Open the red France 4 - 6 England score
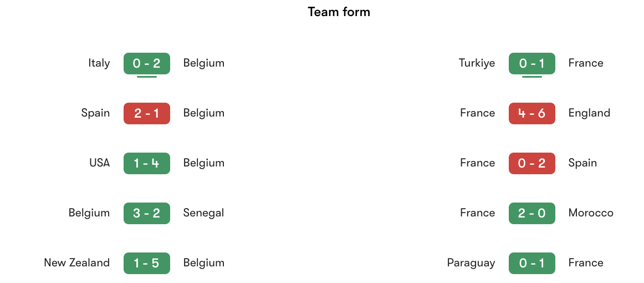Viewport: 644px width, 283px height. coord(532,113)
